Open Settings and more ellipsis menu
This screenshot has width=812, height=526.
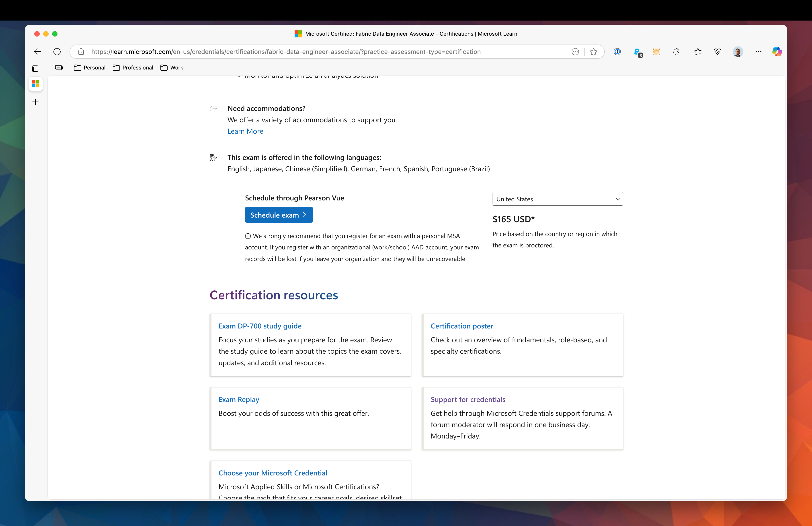click(x=759, y=51)
